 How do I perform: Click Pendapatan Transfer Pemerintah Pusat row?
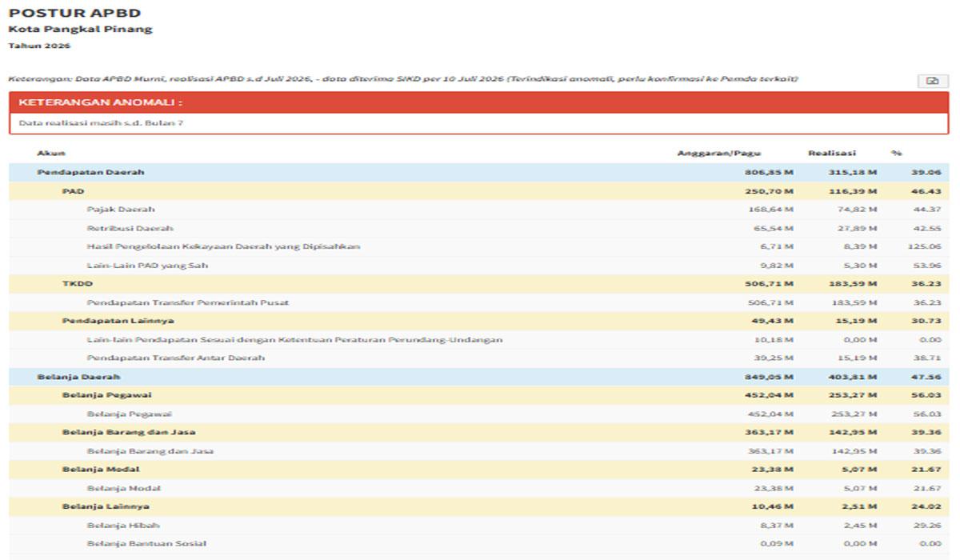[x=478, y=302]
